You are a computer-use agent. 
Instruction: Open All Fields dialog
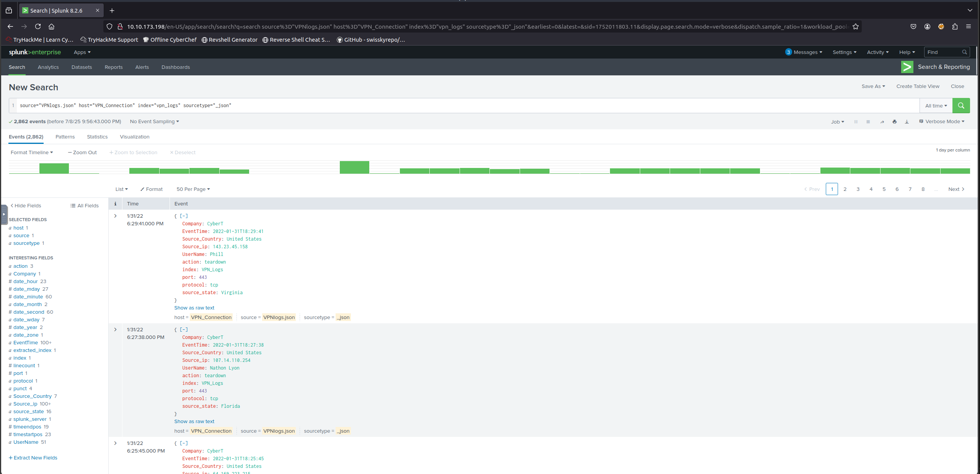(x=85, y=205)
